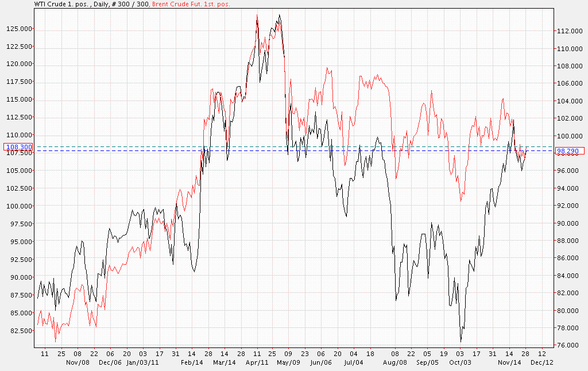Click the Feb/14 month label

(x=192, y=362)
